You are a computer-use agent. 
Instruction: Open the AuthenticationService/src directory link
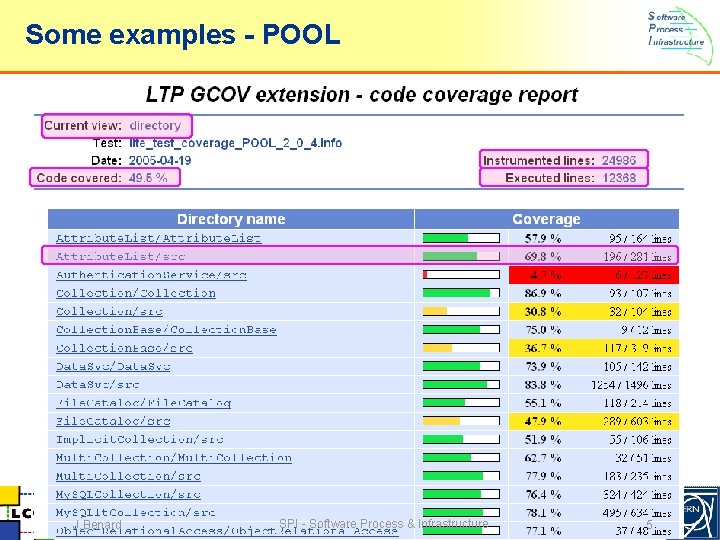pos(151,275)
